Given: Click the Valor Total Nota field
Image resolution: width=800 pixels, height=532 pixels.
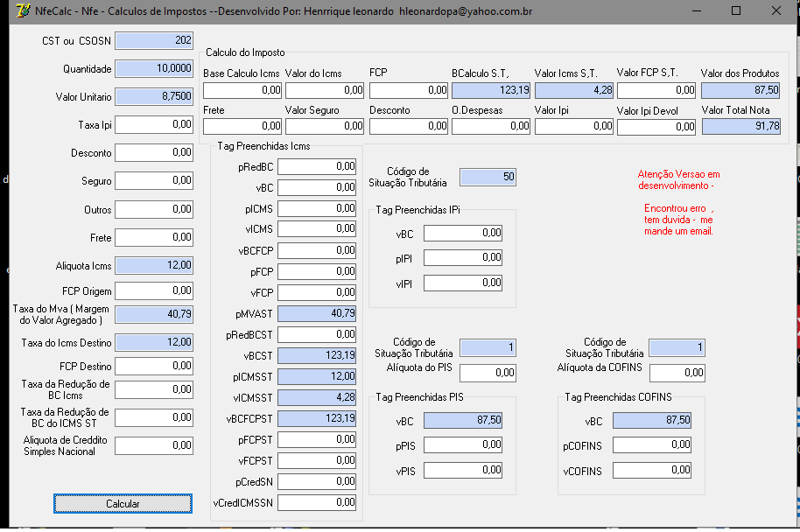Looking at the screenshot, I should pos(741,127).
